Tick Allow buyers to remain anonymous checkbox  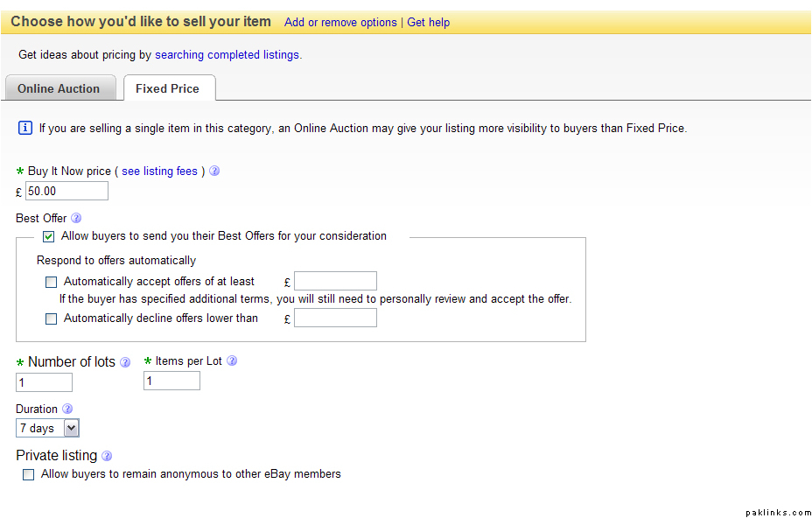[x=29, y=474]
